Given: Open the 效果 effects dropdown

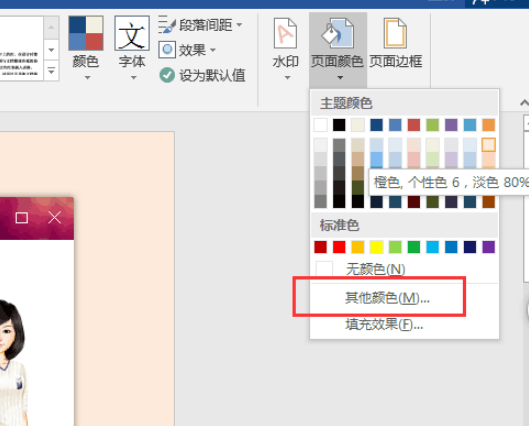Looking at the screenshot, I should click(187, 50).
